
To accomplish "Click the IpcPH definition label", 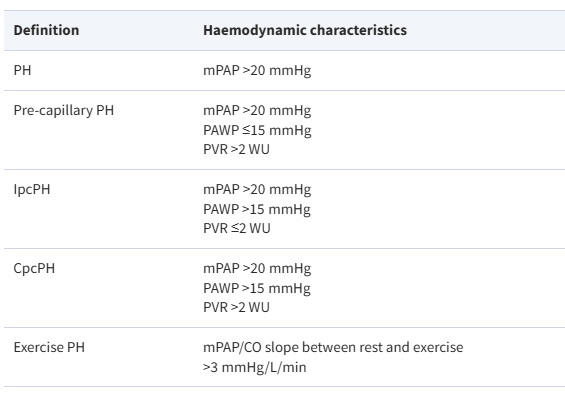I will (32, 189).
